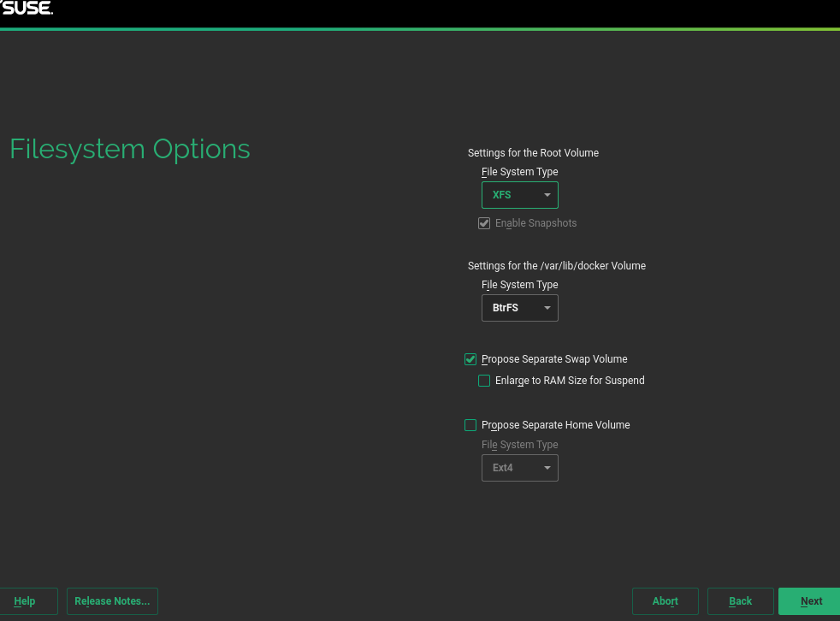Go Back to the previous step
The width and height of the screenshot is (840, 621).
(740, 601)
